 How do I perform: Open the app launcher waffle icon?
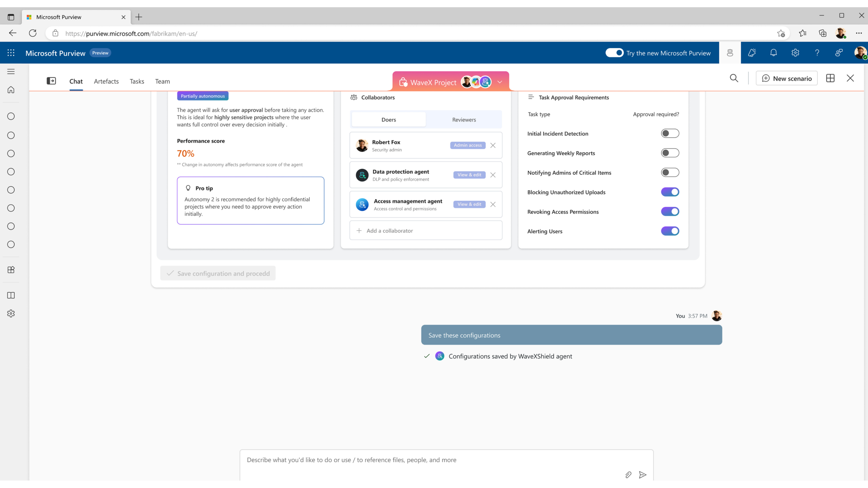[11, 53]
